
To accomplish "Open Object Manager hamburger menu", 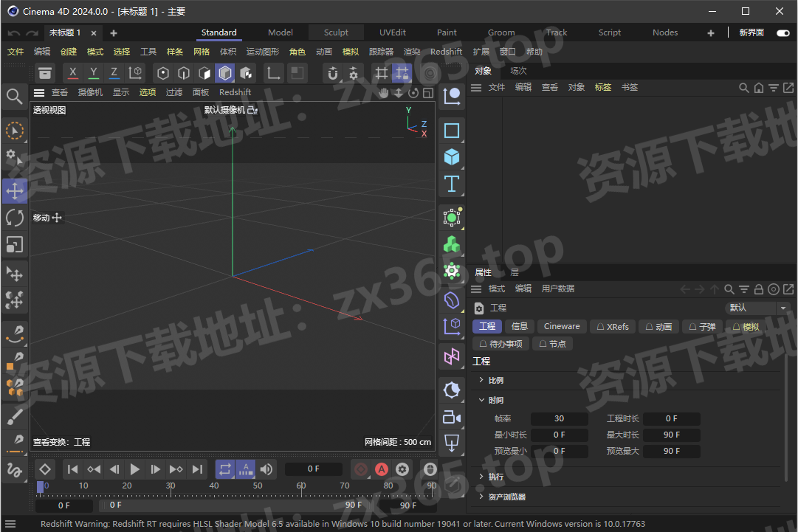I will [x=476, y=88].
